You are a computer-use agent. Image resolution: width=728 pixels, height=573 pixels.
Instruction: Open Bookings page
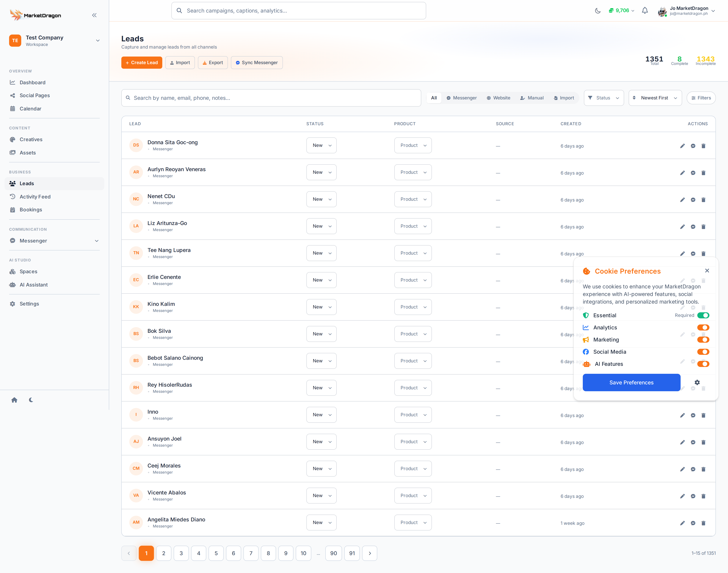click(x=54, y=210)
